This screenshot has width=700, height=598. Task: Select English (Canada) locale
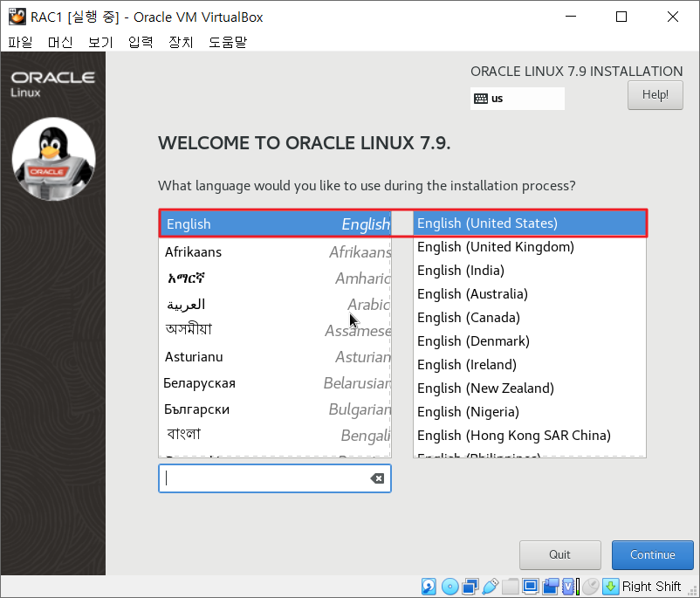530,318
